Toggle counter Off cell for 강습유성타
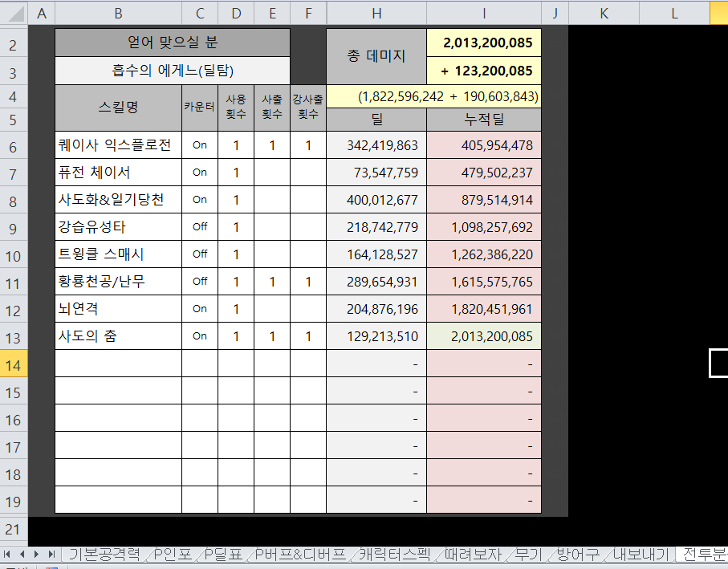The image size is (728, 569). [x=200, y=227]
